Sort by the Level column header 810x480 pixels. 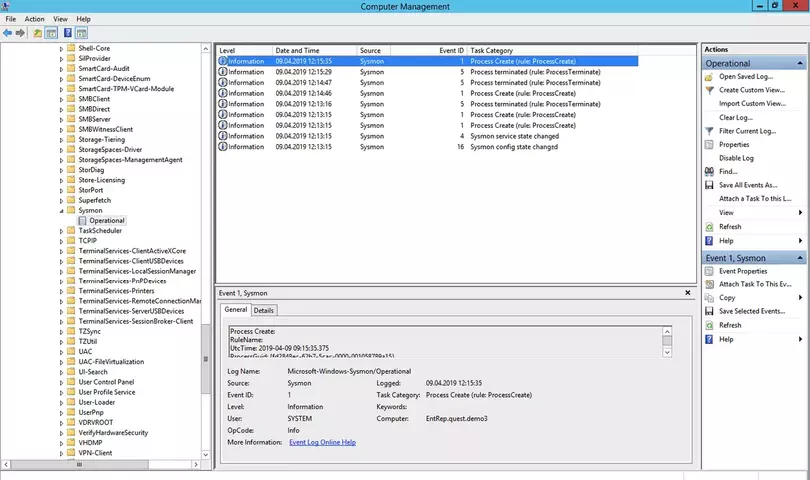point(244,51)
